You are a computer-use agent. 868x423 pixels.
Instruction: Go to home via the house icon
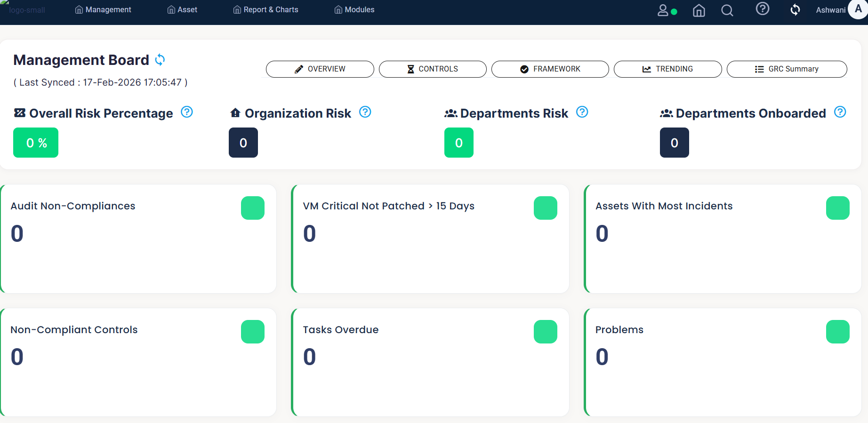(699, 10)
